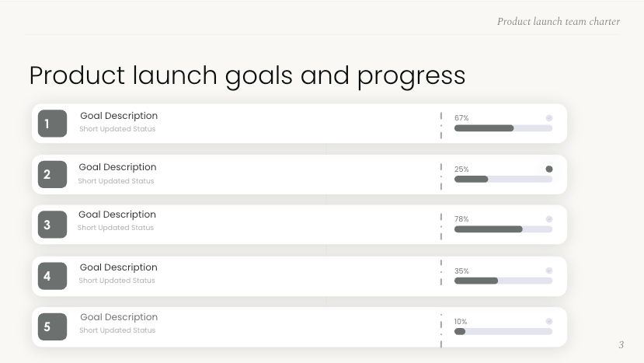This screenshot has height=363, width=644.
Task: Select the number 4 goal badge
Action: [x=52, y=276]
